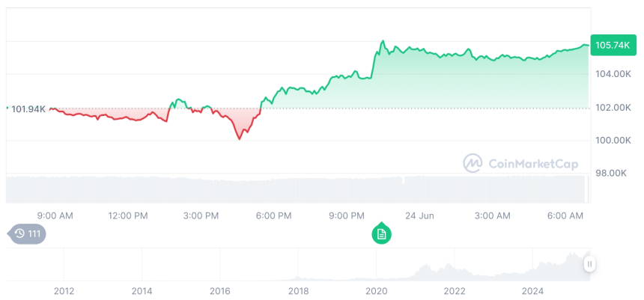Screen dimensions: 644x300
Task: Select the 2020 year on the range navigator
Action: click(376, 290)
